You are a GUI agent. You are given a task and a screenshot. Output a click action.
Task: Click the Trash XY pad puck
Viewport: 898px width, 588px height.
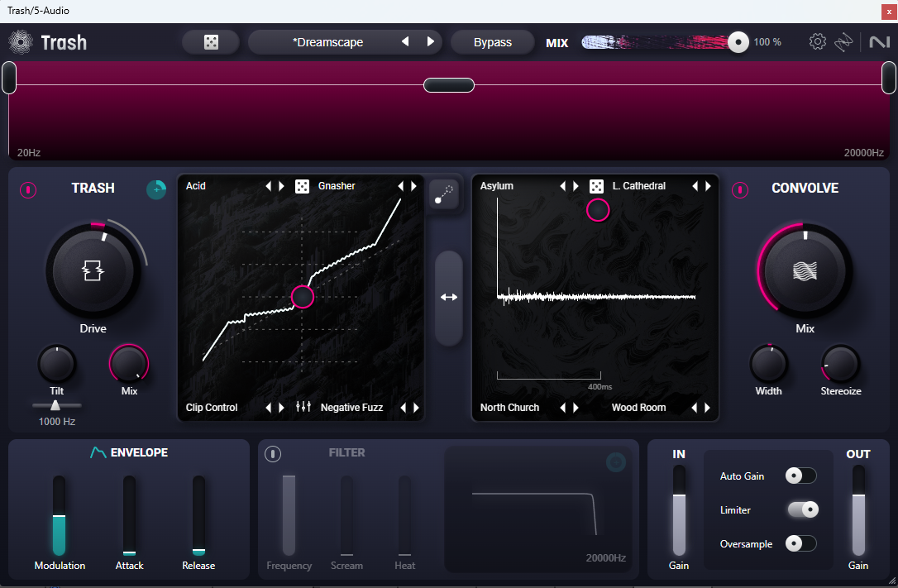302,297
